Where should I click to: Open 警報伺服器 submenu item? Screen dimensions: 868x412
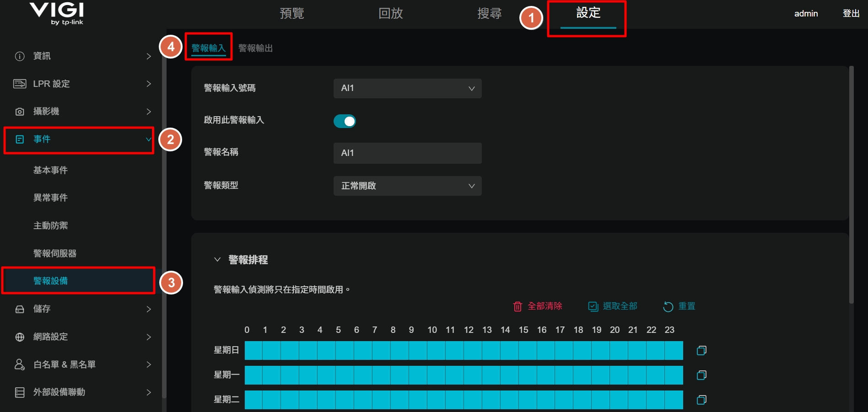point(55,253)
